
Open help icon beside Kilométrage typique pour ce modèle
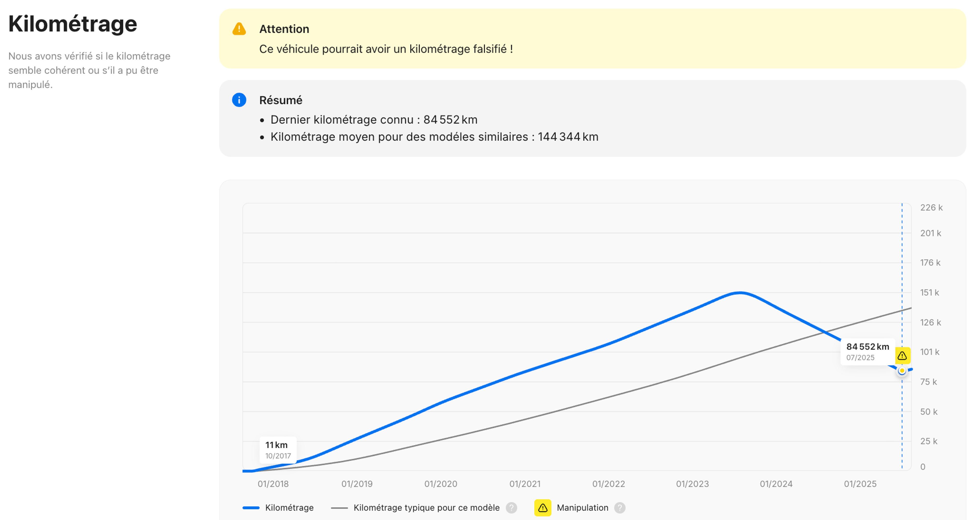point(511,508)
